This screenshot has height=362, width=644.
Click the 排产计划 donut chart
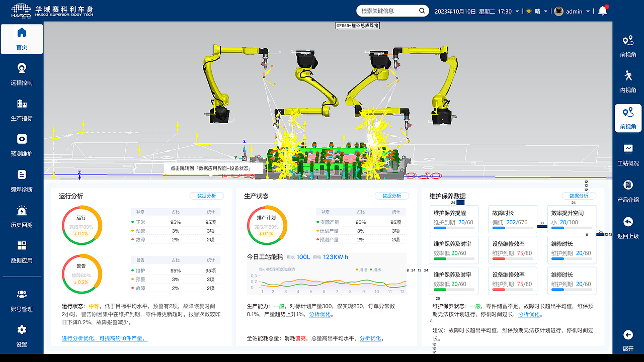(x=267, y=226)
